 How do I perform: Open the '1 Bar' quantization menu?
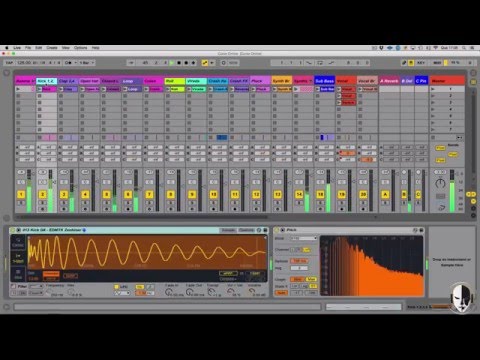(87, 63)
